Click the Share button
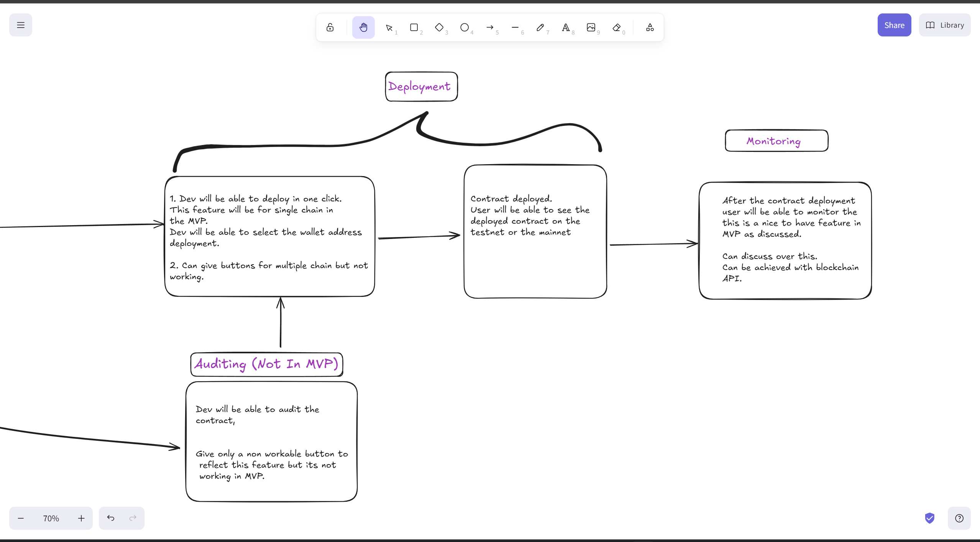The width and height of the screenshot is (980, 542). coord(894,25)
